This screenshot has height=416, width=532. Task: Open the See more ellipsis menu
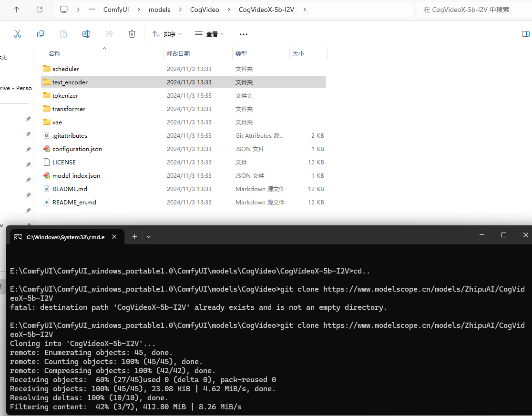(x=244, y=34)
